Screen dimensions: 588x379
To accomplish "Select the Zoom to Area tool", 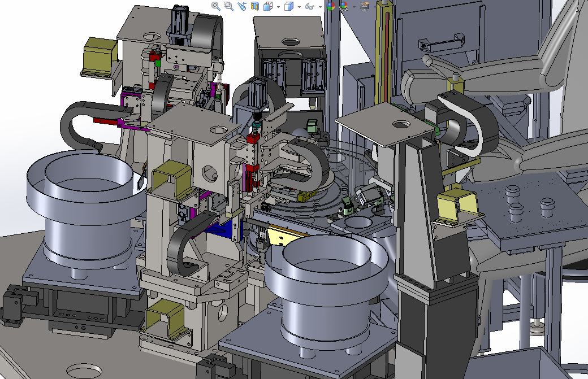I will point(229,6).
